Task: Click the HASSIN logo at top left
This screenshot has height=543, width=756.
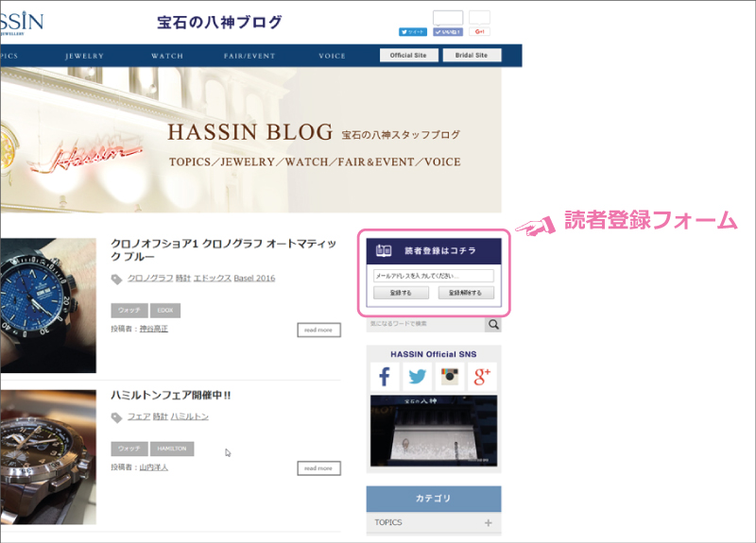Action: click(x=22, y=23)
